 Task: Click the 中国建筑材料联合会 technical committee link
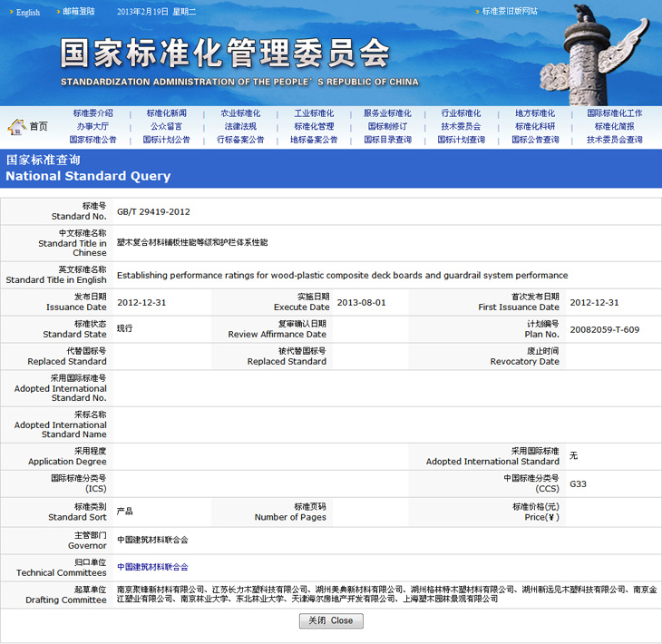pos(152,567)
